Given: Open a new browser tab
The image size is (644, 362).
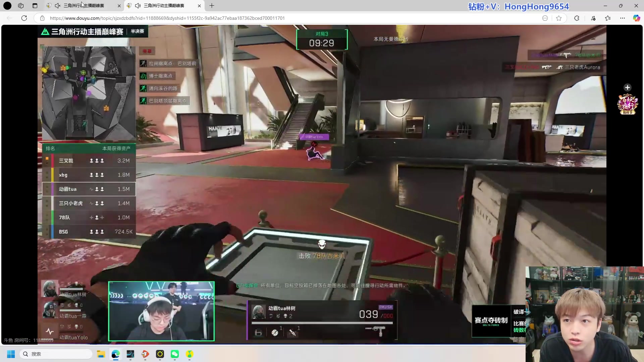Looking at the screenshot, I should tap(212, 6).
